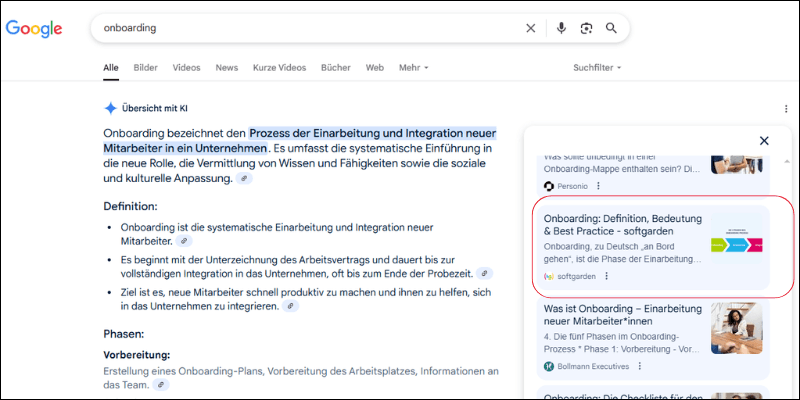Switch to the Kurze Videos tab

tap(280, 67)
